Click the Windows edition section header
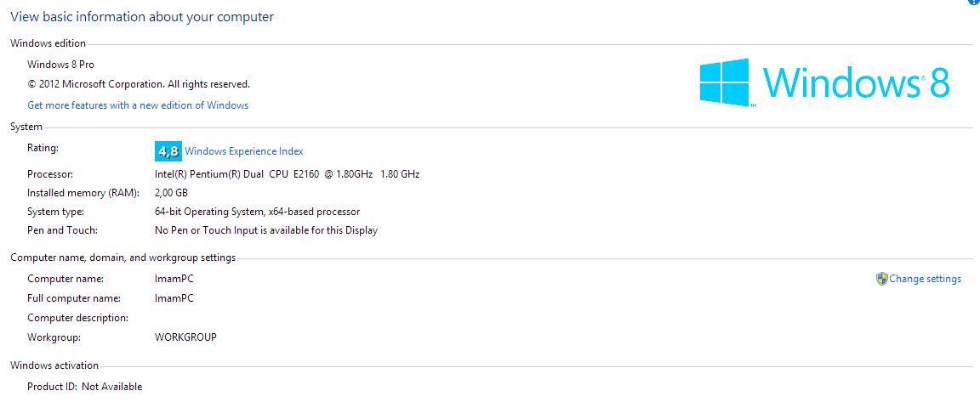Screen dimensions: 980x419 [48, 43]
